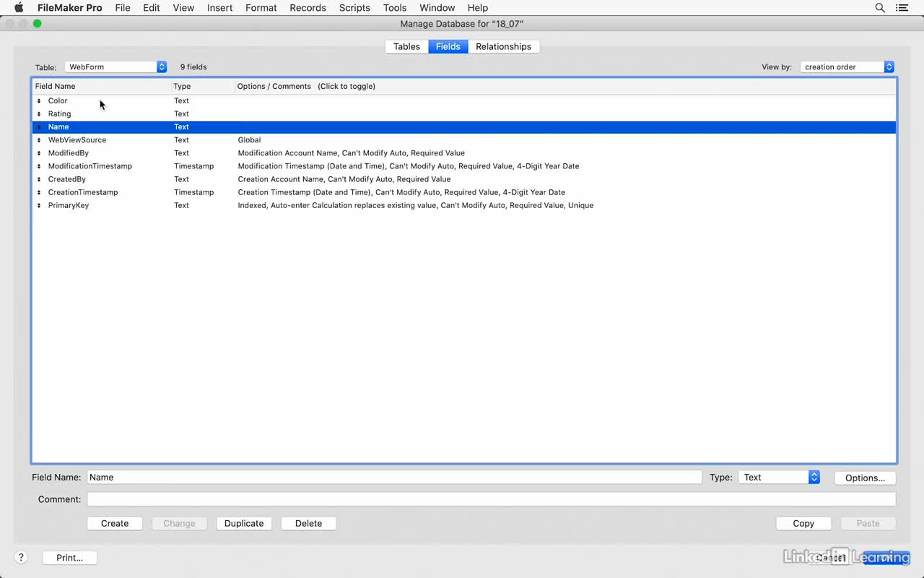Open the Insert menu

click(219, 8)
